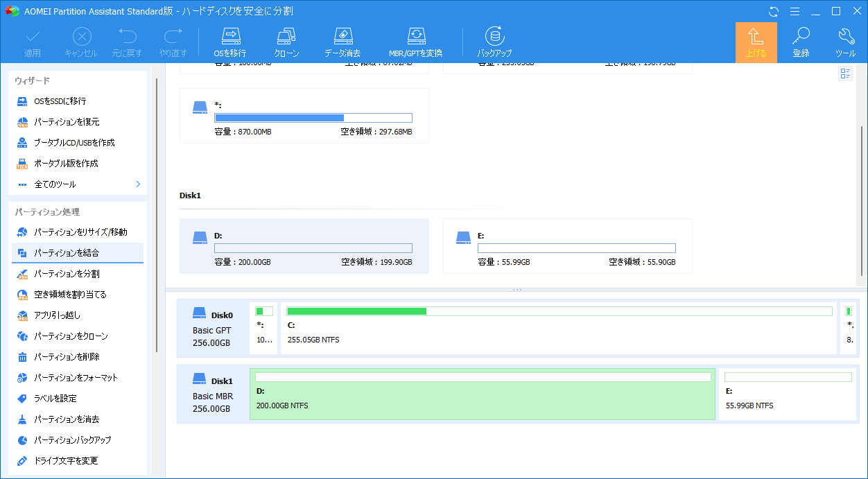This screenshot has width=868, height=479.
Task: Select E: 55.99GB NTFS block in Disk1
Action: click(788, 394)
